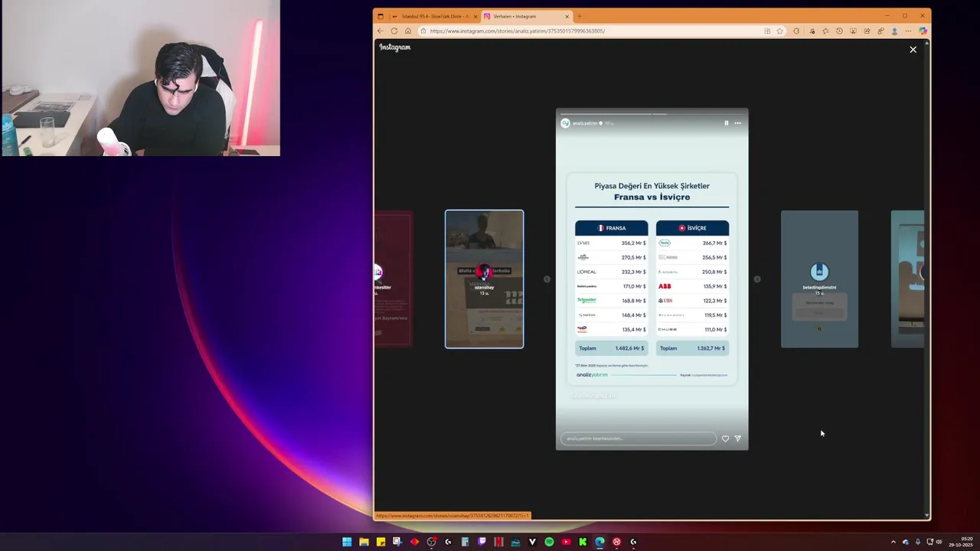This screenshot has height=551, width=980.
Task: Share the story using paper-plane icon
Action: coord(738,439)
